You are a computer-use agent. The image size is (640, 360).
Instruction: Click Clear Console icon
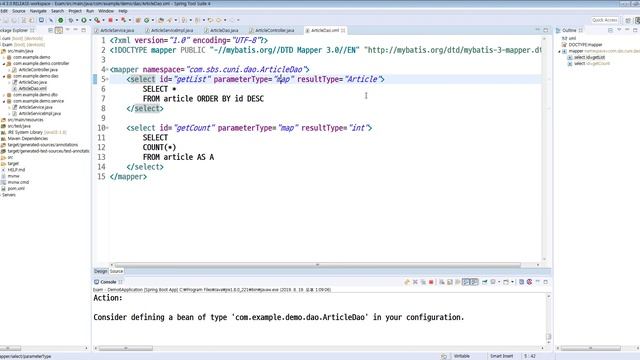pos(442,282)
